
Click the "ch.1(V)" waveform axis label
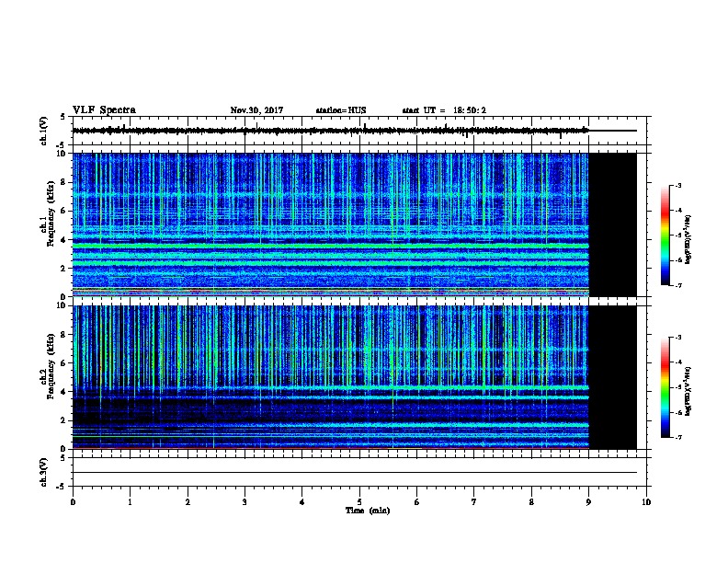tap(43, 131)
